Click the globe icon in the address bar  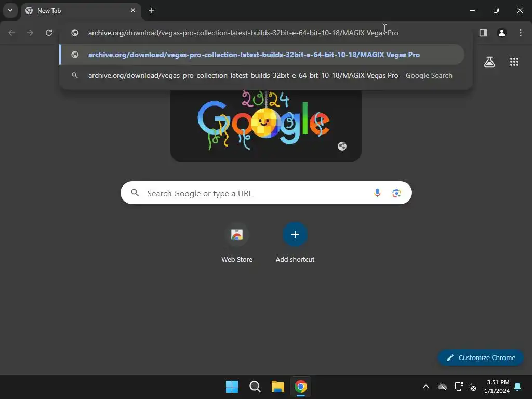(x=75, y=33)
